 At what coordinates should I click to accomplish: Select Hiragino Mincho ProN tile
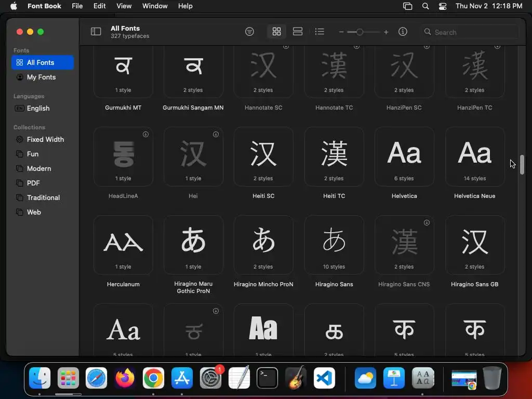(263, 245)
